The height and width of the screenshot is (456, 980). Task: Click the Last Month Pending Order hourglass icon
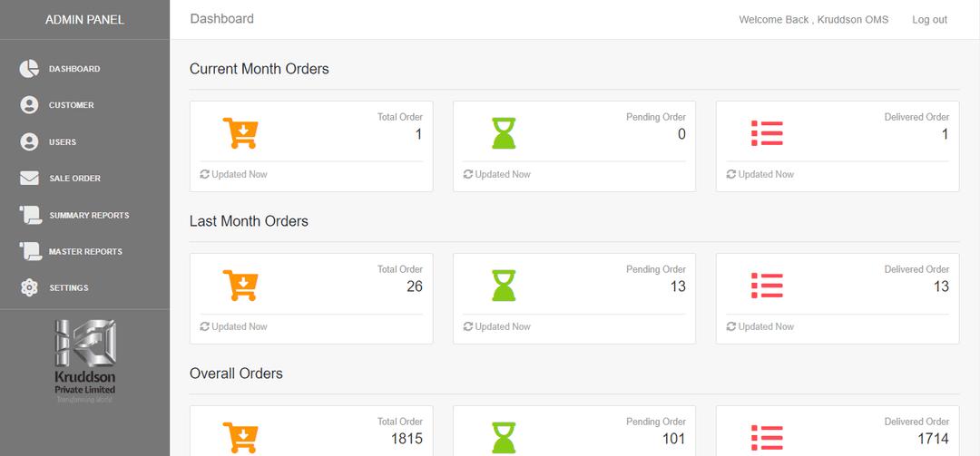pyautogui.click(x=504, y=286)
